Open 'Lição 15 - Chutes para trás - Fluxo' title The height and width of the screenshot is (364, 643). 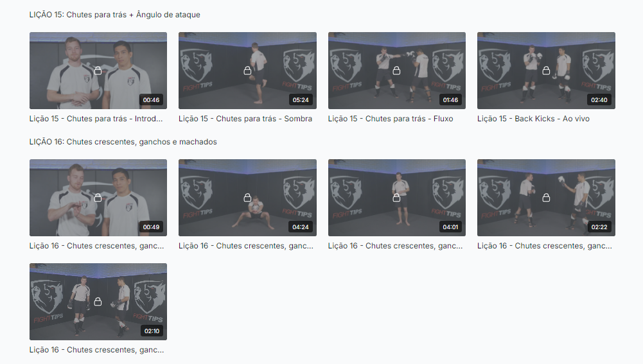391,119
